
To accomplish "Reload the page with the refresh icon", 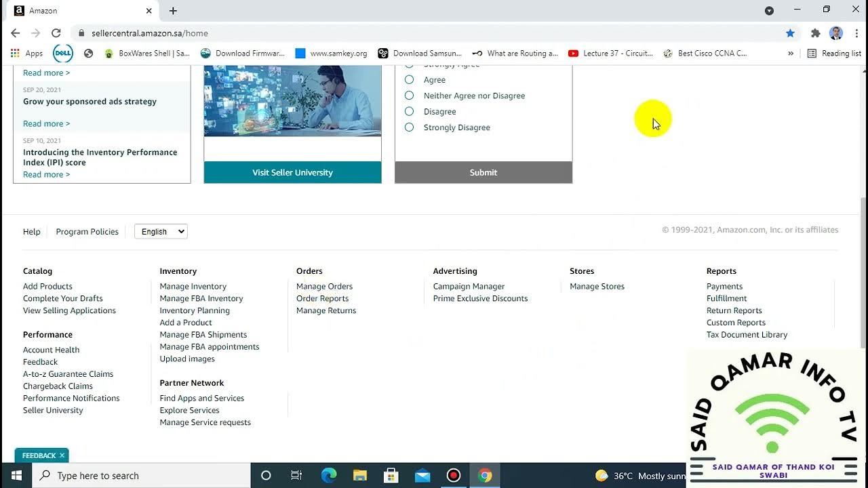I will tap(56, 33).
